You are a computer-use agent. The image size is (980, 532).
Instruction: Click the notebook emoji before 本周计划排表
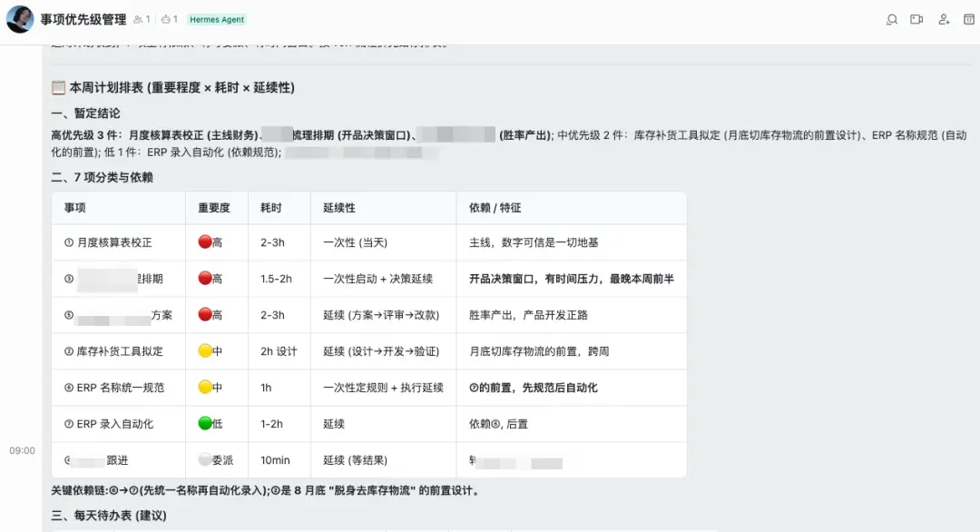click(x=58, y=87)
